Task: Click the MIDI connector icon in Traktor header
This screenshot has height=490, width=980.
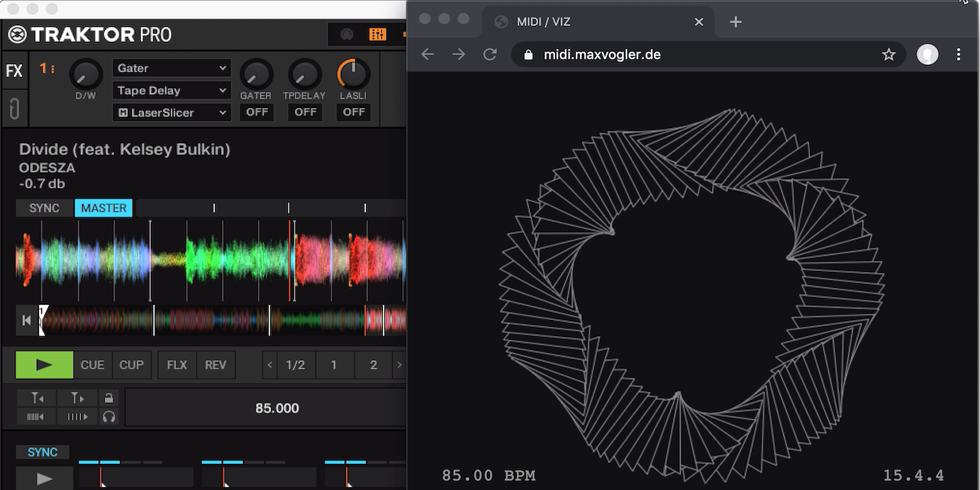Action: pyautogui.click(x=347, y=34)
